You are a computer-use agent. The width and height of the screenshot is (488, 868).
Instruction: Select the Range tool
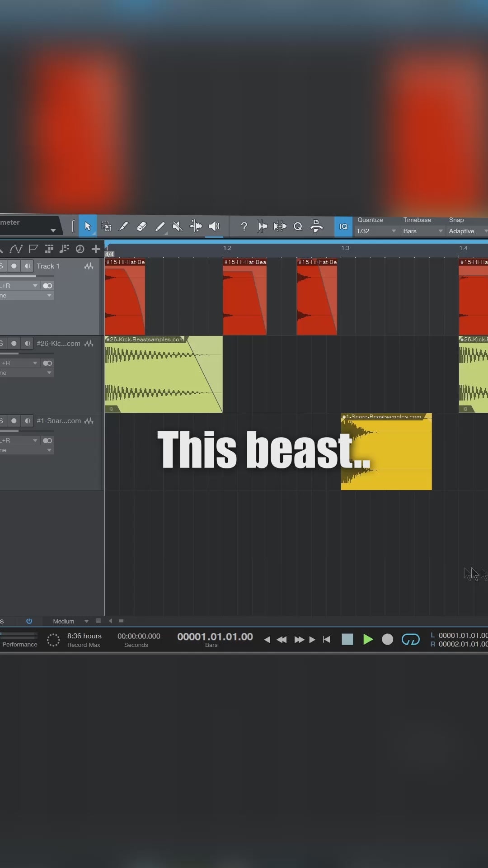106,226
